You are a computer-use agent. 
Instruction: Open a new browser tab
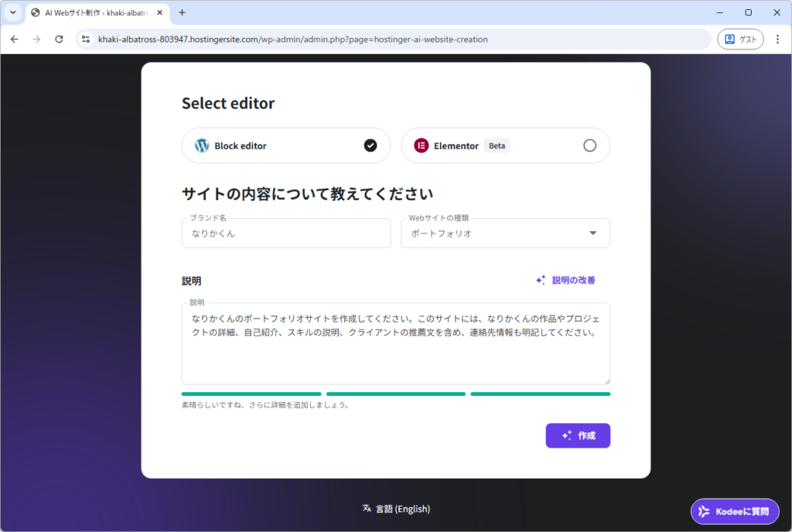tap(183, 12)
